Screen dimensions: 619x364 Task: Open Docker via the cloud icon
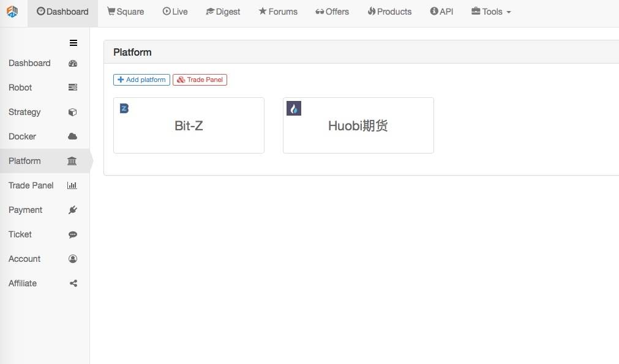point(73,136)
